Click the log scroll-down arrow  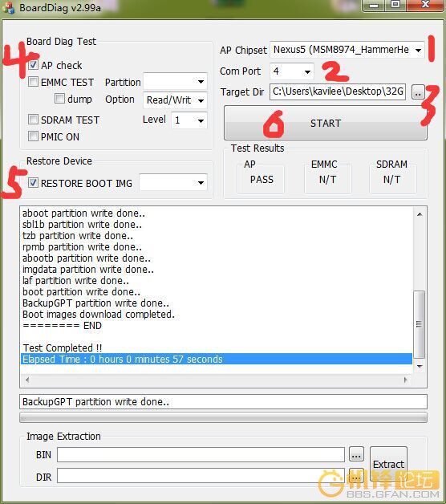[x=420, y=366]
